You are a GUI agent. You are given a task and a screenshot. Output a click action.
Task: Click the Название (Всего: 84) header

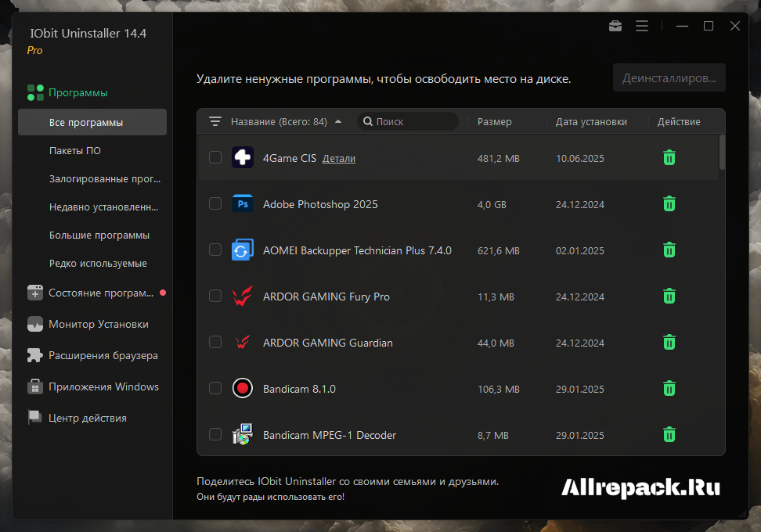pyautogui.click(x=279, y=122)
